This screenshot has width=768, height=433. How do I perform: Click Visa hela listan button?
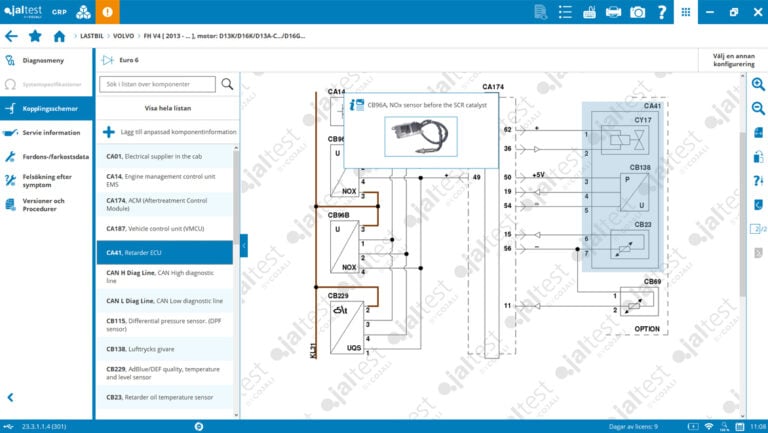point(168,108)
